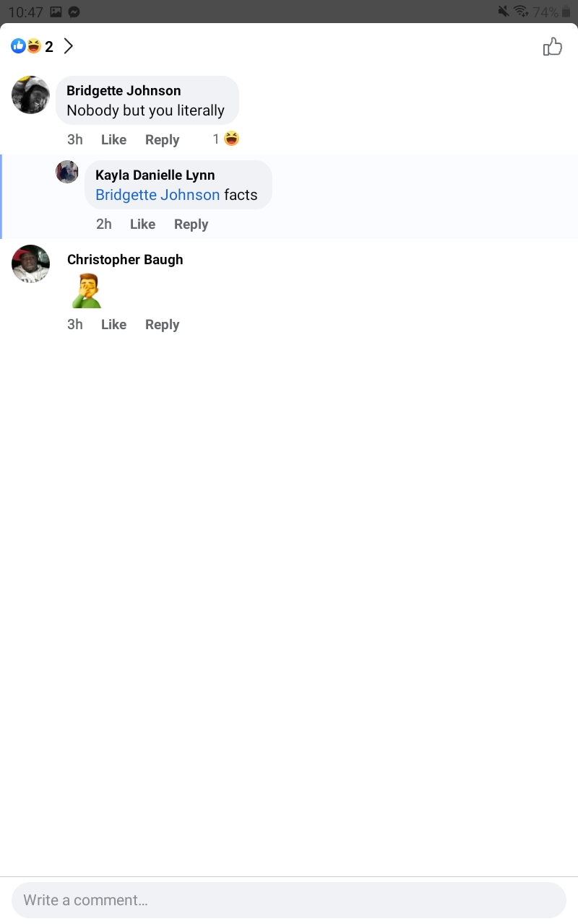Reply to Kayla Danielle Lynn's comment
Screen dimensions: 578x924
coord(191,224)
